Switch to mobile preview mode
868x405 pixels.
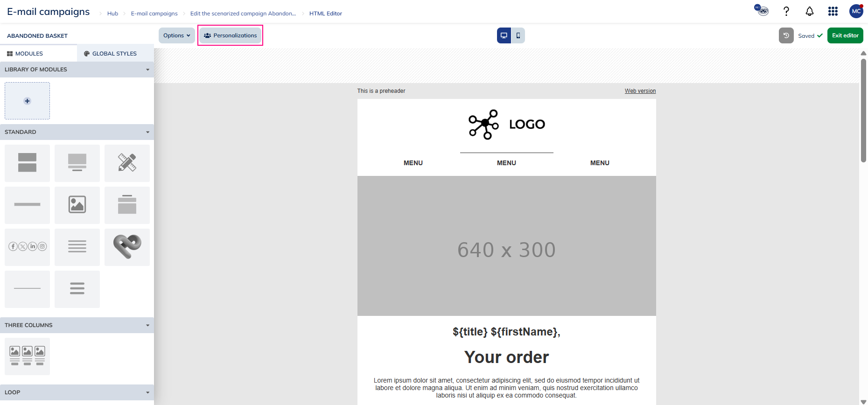click(518, 35)
